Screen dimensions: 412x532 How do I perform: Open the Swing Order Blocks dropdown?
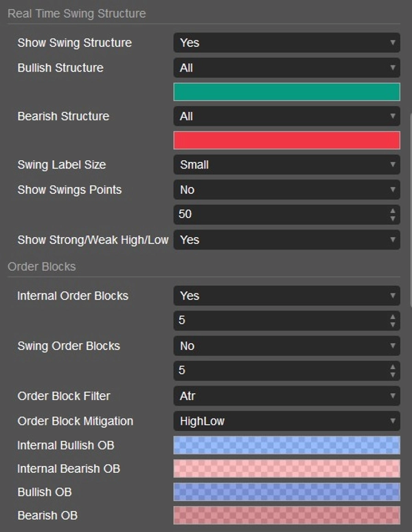pos(286,346)
